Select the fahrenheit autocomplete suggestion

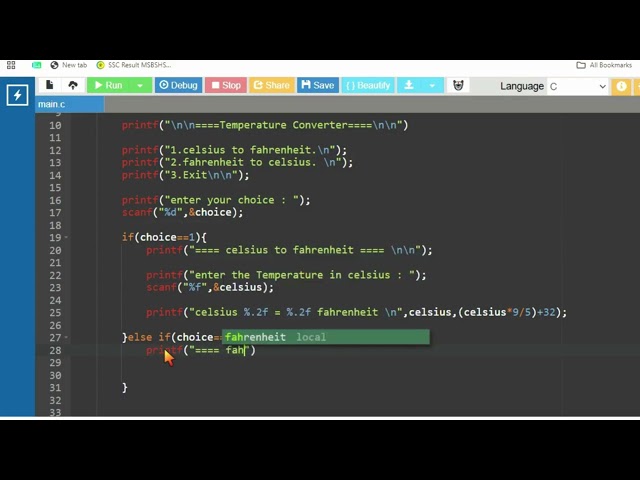pos(326,337)
